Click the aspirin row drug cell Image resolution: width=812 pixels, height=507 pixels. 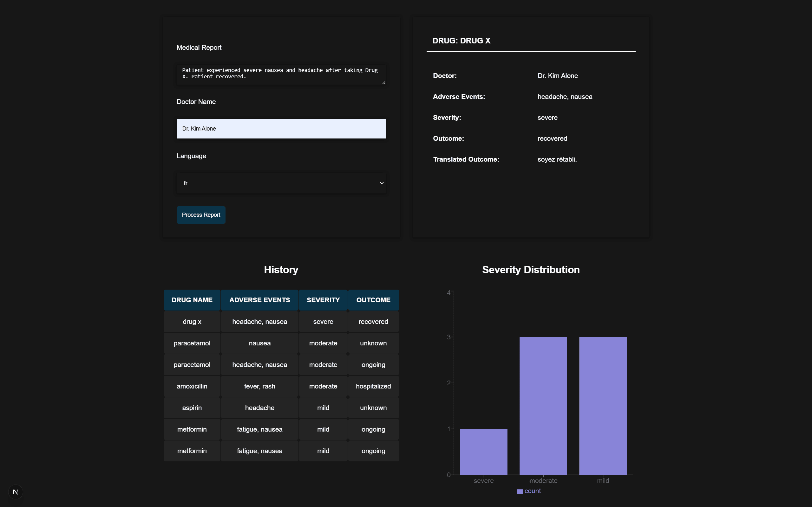[192, 408]
